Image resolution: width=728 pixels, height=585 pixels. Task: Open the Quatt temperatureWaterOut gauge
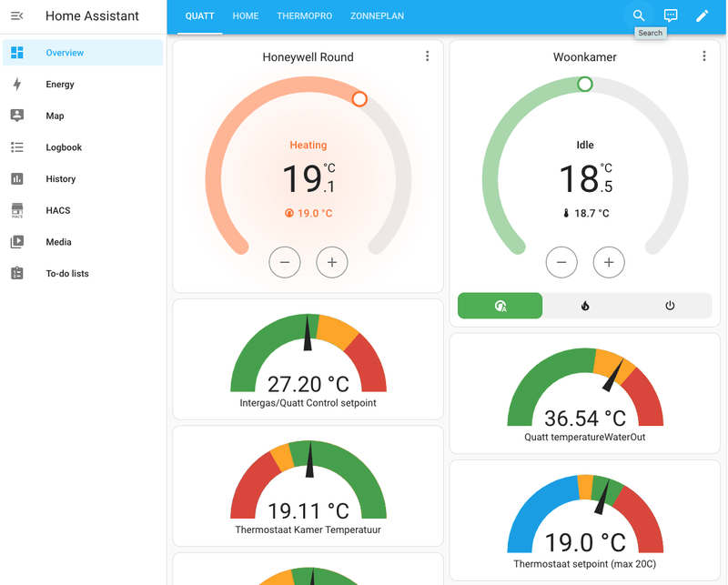click(x=585, y=393)
